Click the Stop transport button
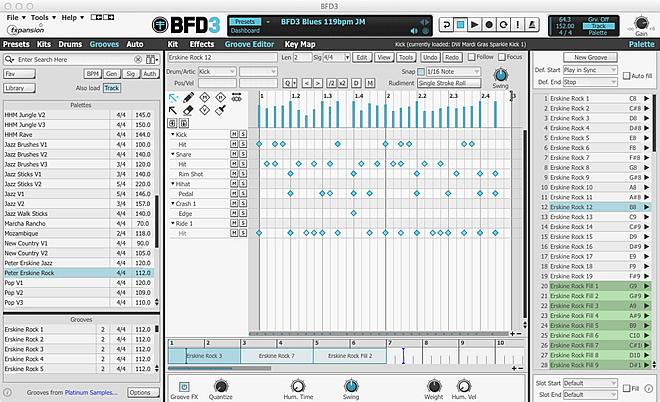Image resolution: width=660 pixels, height=402 pixels. pyautogui.click(x=460, y=25)
